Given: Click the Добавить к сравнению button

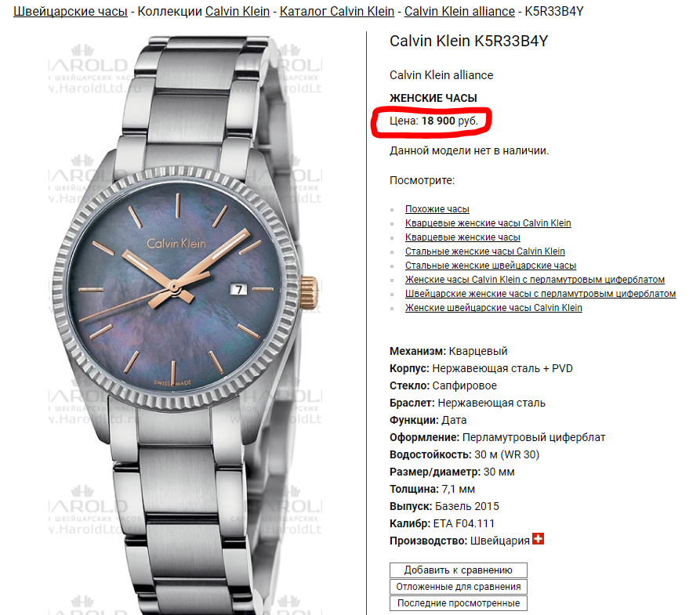Looking at the screenshot, I should tap(458, 570).
